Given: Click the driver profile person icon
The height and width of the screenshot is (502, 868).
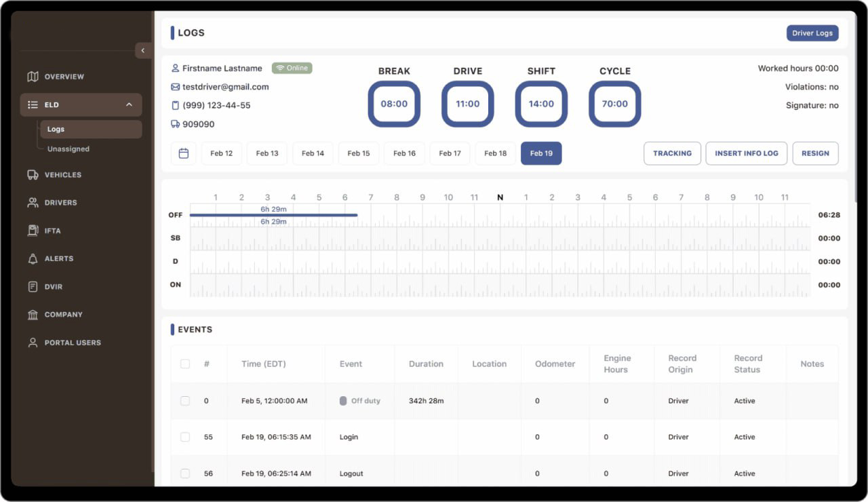Looking at the screenshot, I should [x=176, y=69].
